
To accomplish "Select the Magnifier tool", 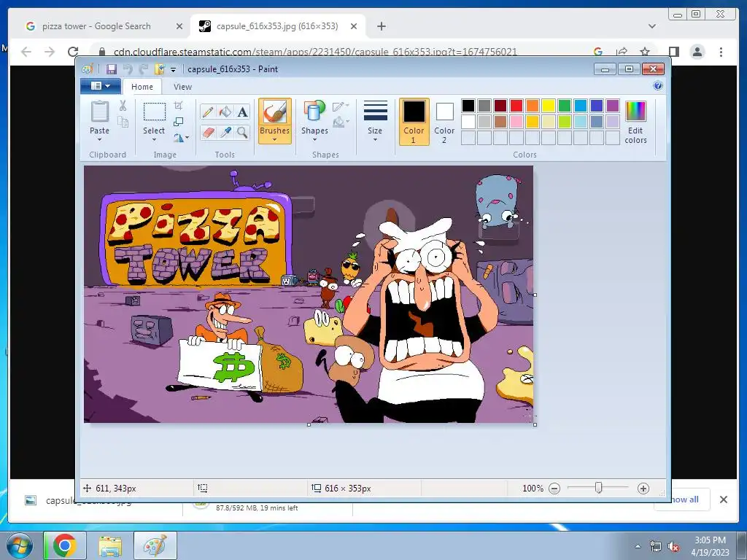I will [242, 132].
